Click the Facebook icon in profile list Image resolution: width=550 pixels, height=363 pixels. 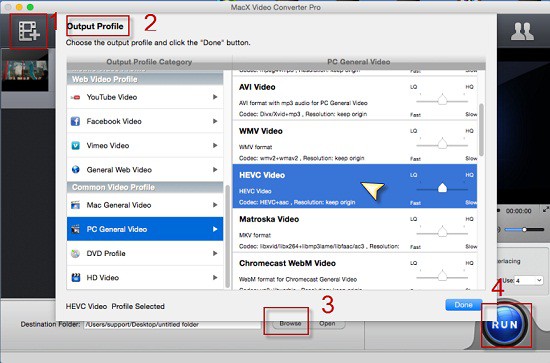click(75, 121)
